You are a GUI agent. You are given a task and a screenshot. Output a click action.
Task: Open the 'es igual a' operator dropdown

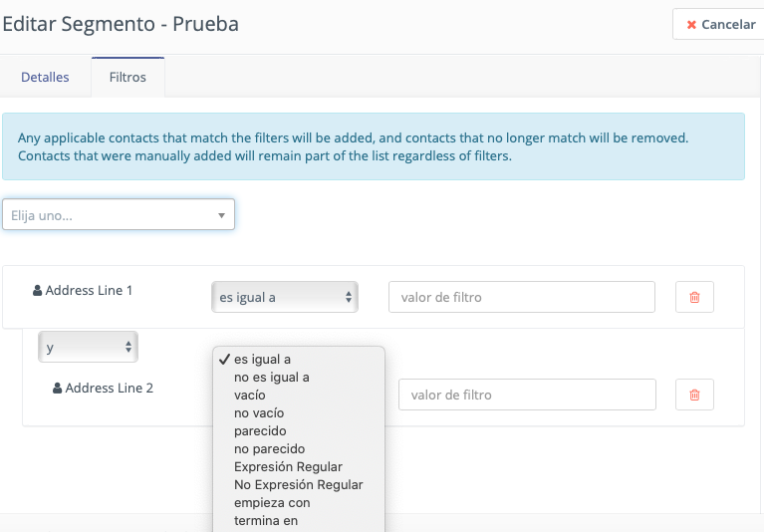(285, 297)
